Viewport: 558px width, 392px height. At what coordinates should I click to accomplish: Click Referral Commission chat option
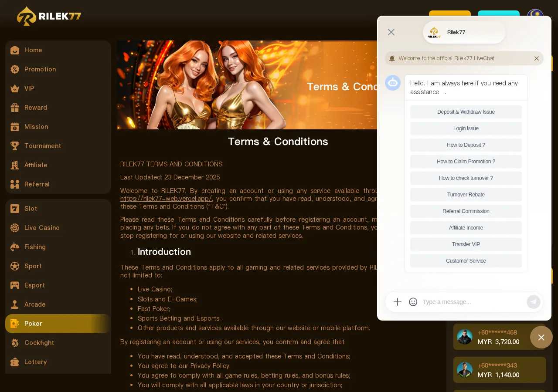(x=466, y=211)
